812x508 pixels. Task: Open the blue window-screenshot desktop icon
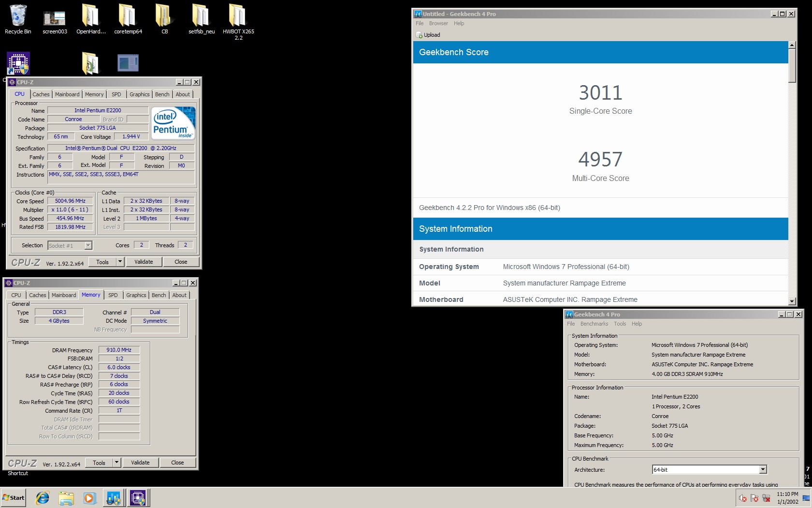pyautogui.click(x=128, y=63)
